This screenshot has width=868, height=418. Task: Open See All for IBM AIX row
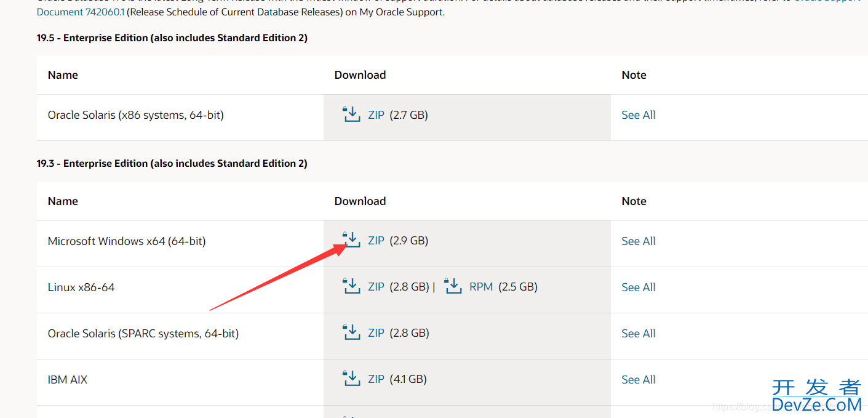[639, 379]
